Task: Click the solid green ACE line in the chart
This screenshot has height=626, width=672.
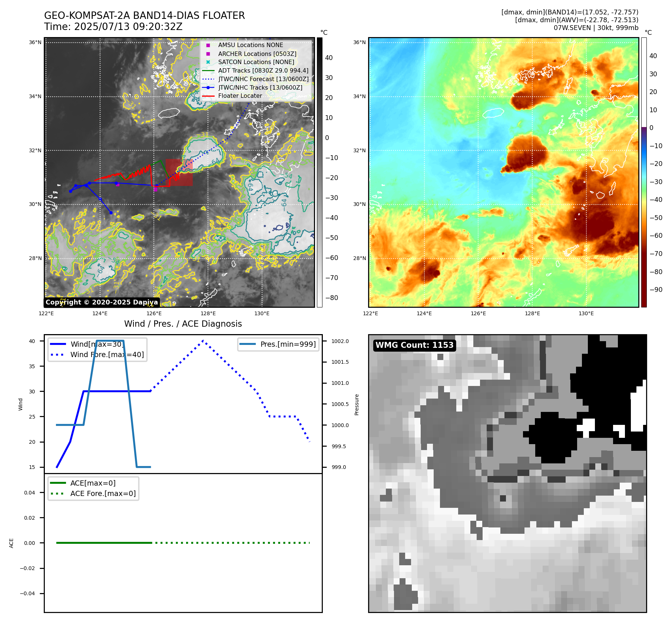Action: (104, 543)
